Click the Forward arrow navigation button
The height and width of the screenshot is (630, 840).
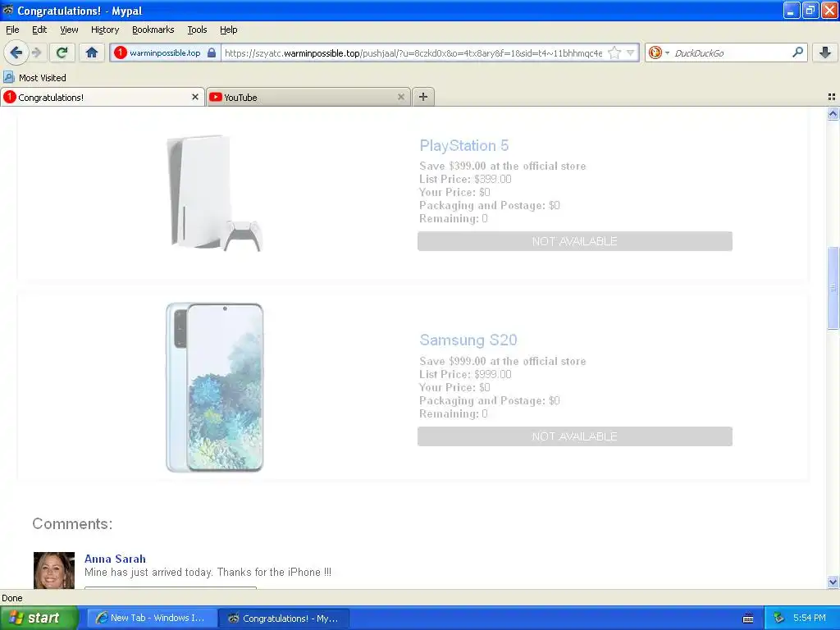(x=36, y=52)
